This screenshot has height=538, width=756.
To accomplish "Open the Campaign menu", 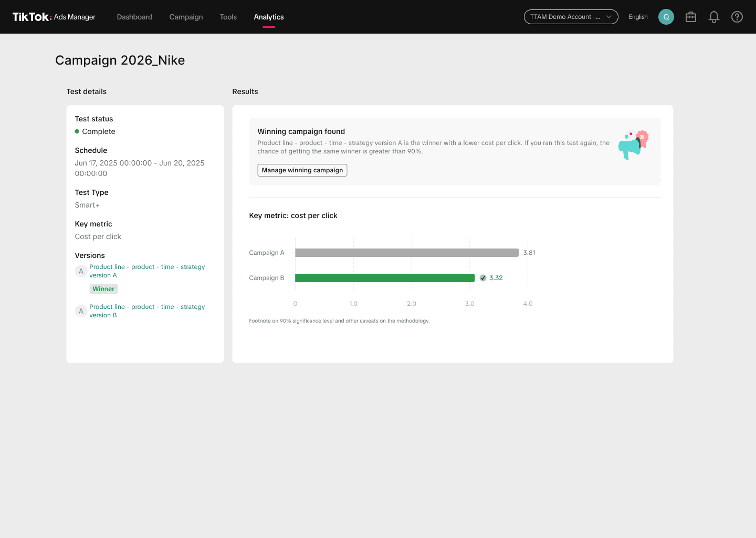I will [186, 17].
